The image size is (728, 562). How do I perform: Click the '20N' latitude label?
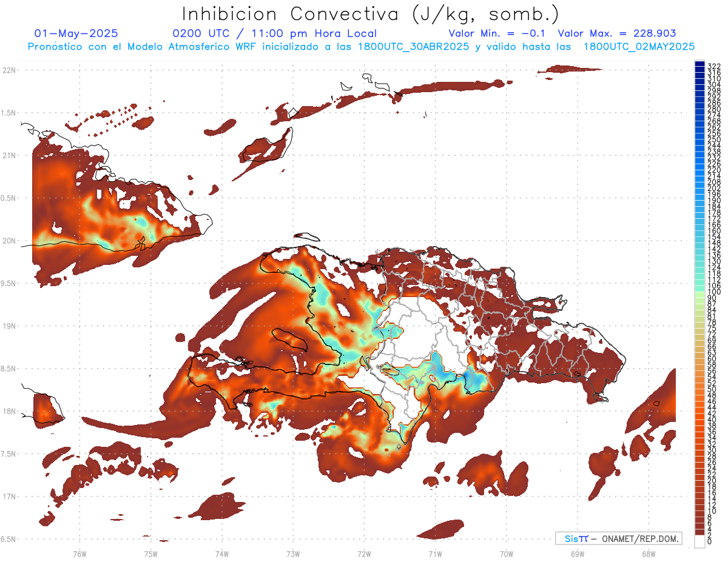pyautogui.click(x=9, y=241)
